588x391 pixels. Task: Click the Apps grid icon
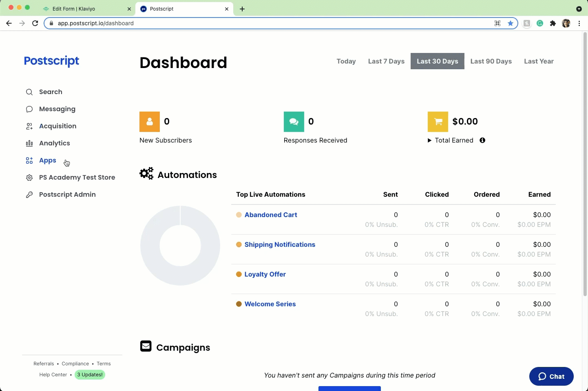(x=29, y=160)
